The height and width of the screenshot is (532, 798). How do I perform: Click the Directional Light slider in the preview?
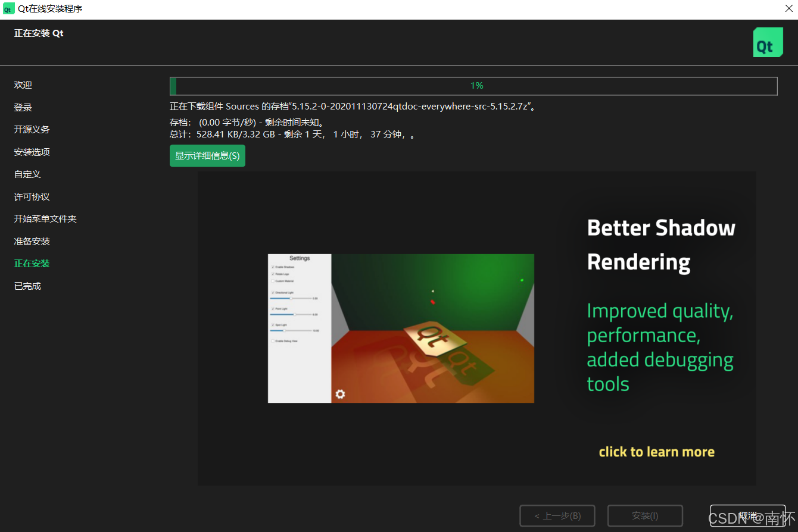coord(291,298)
